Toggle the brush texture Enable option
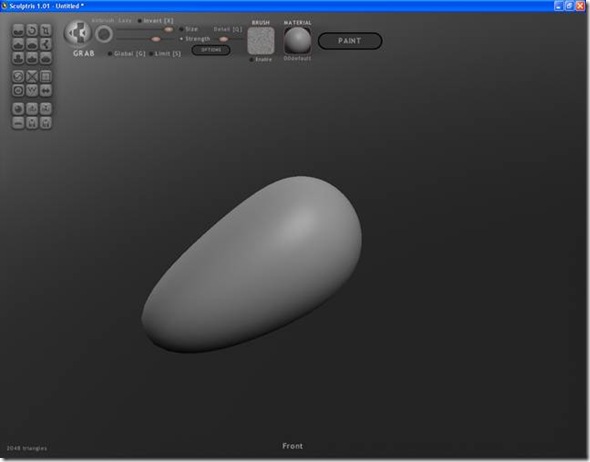This screenshot has height=462, width=590. click(x=261, y=60)
